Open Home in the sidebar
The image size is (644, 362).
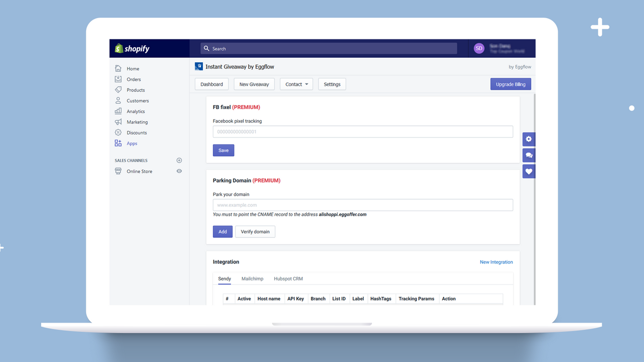pos(133,68)
